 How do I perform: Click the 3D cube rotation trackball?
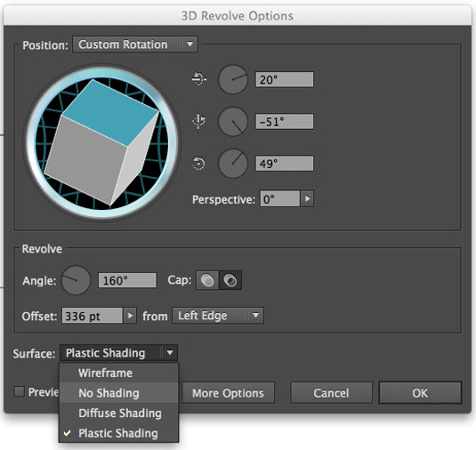click(x=102, y=142)
